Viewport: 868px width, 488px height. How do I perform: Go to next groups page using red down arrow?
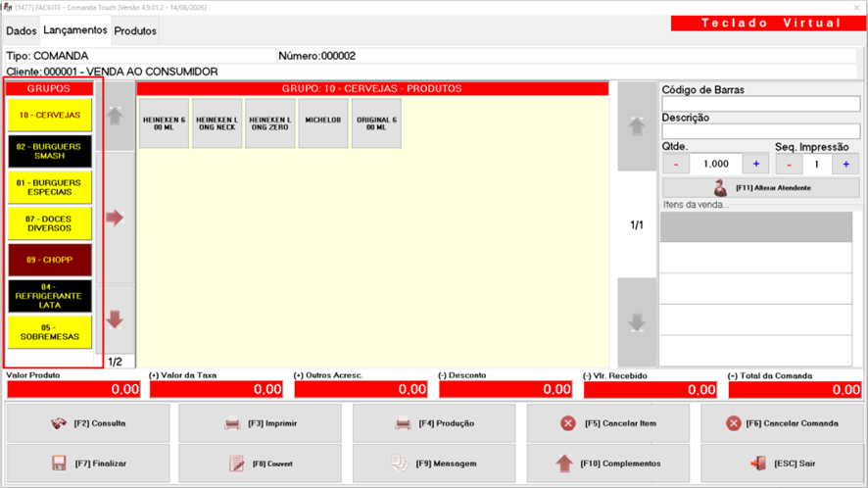click(x=115, y=319)
